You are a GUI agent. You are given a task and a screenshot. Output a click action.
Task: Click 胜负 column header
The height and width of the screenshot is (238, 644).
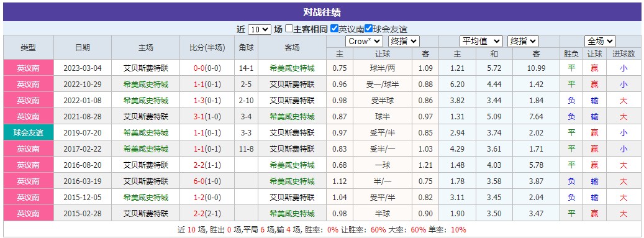point(571,53)
